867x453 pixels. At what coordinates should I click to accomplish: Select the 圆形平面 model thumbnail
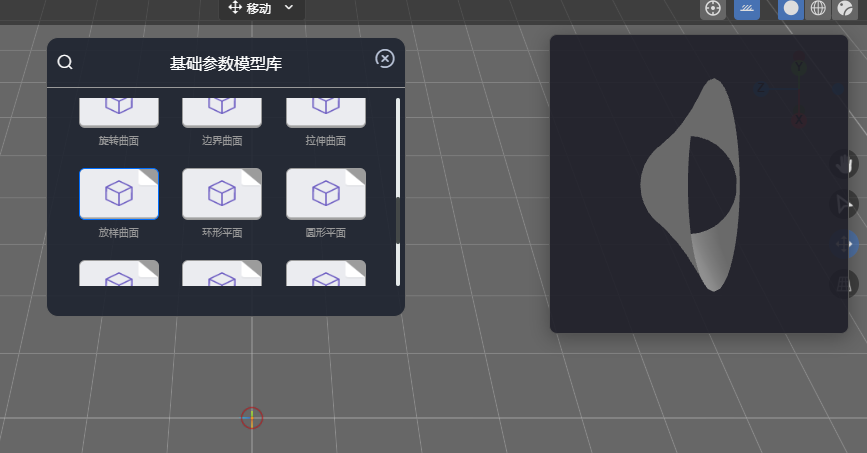click(326, 193)
